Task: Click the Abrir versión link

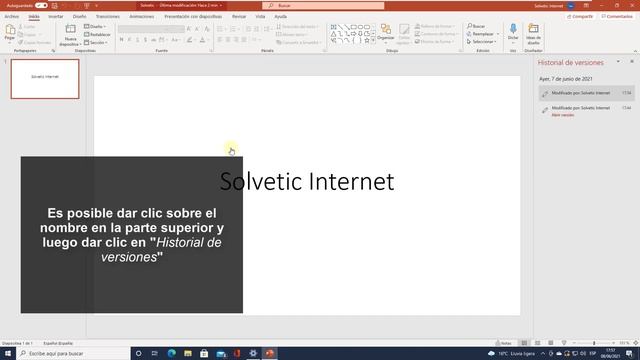Action: [x=562, y=115]
